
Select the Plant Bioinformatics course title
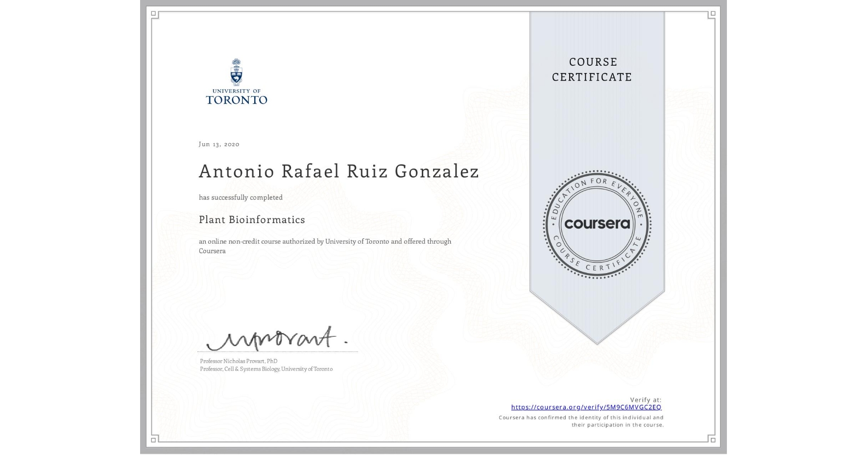(x=251, y=220)
